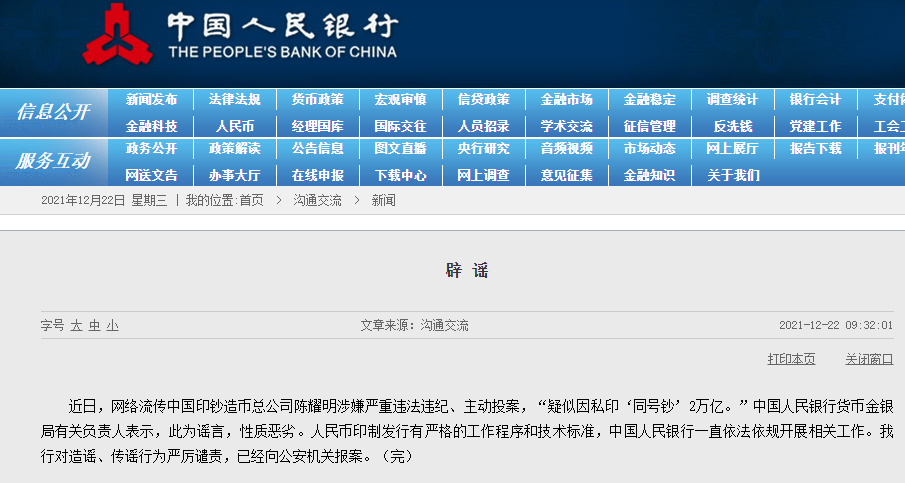This screenshot has height=483, width=905.
Task: Open the 新闻发布 menu item
Action: (151, 100)
